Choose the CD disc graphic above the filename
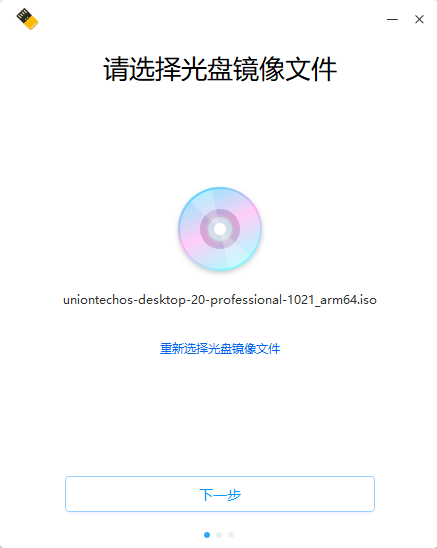Screen dimensions: 437x548 coord(220,229)
